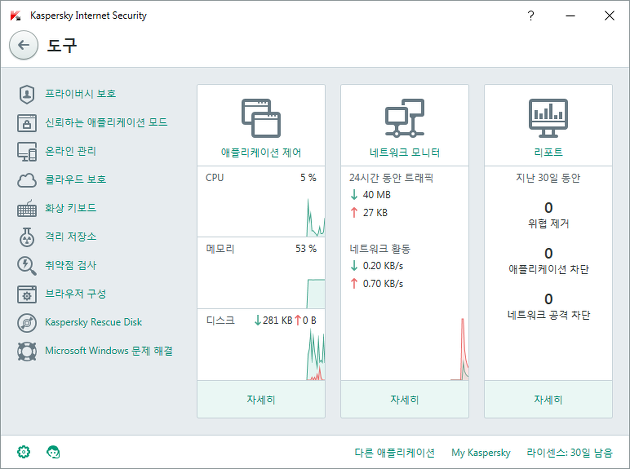The width and height of the screenshot is (630, 469).
Task: Open 격리 저장소 link
Action: point(70,236)
